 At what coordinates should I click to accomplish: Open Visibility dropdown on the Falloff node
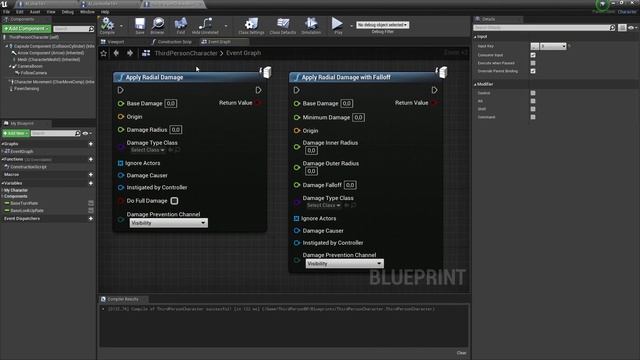344,264
